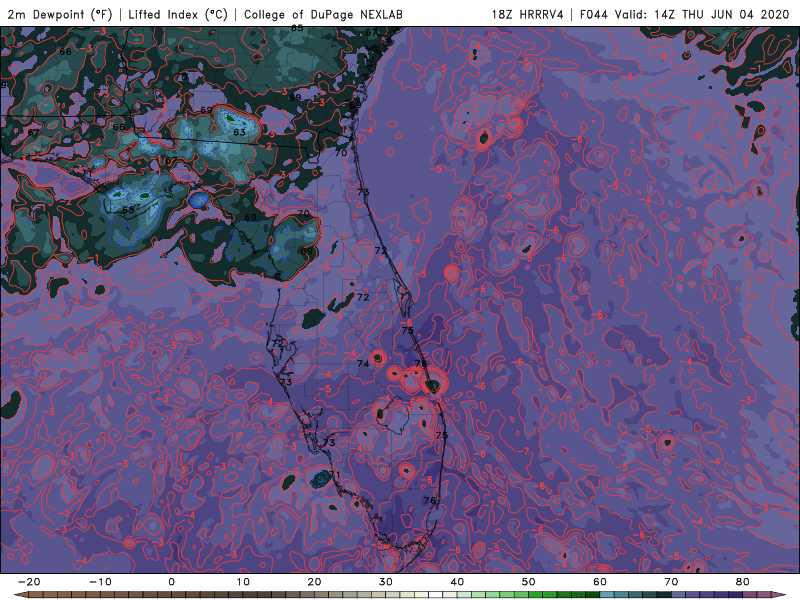This screenshot has height=600, width=800.
Task: Click the -20 label on the color scale
Action: click(29, 582)
